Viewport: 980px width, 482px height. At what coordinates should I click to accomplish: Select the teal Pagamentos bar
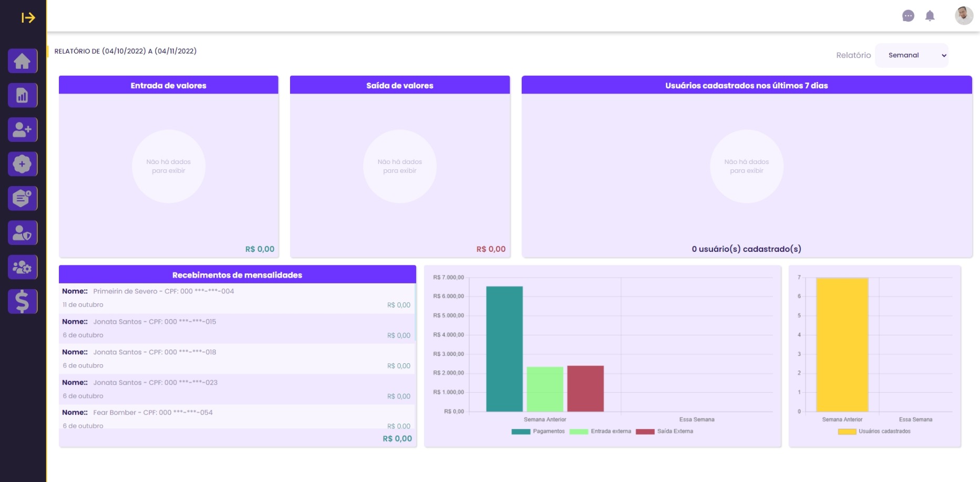(x=504, y=349)
